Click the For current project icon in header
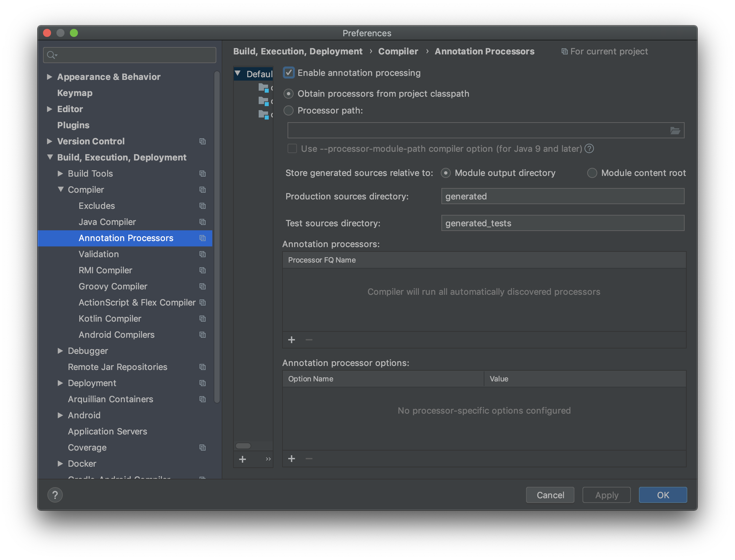Screen dimensions: 735x560 click(565, 51)
